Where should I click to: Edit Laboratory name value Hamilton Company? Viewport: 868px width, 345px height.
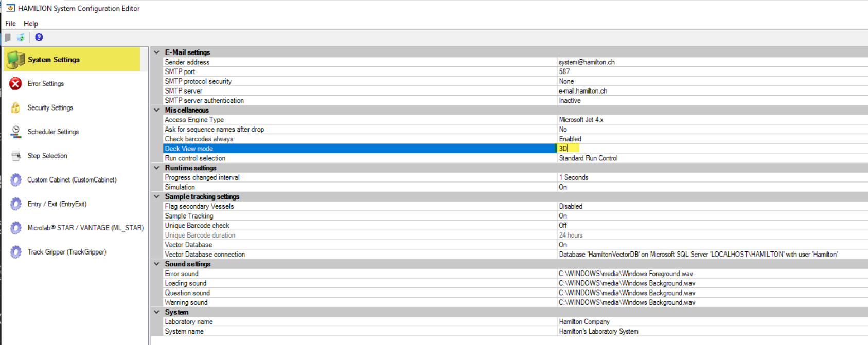pos(712,322)
